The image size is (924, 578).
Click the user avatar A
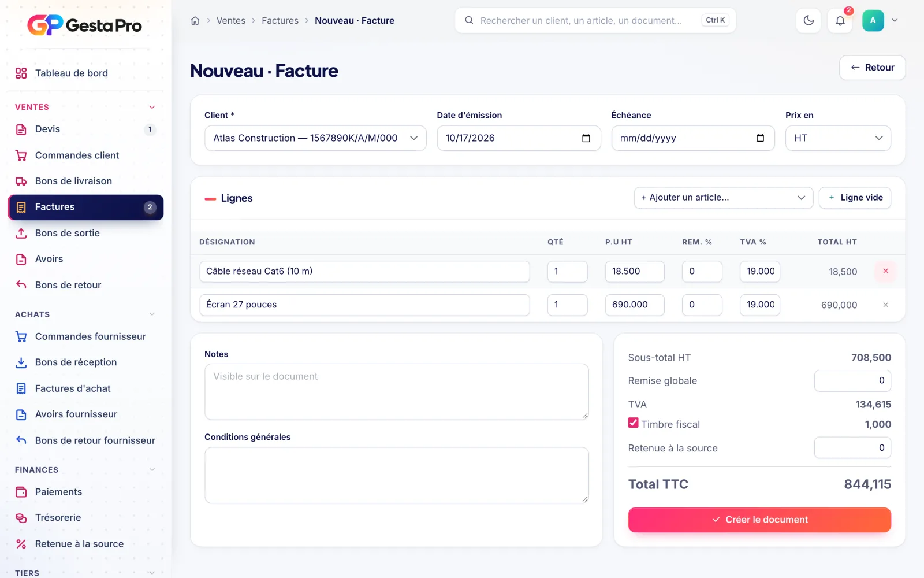[x=873, y=21]
